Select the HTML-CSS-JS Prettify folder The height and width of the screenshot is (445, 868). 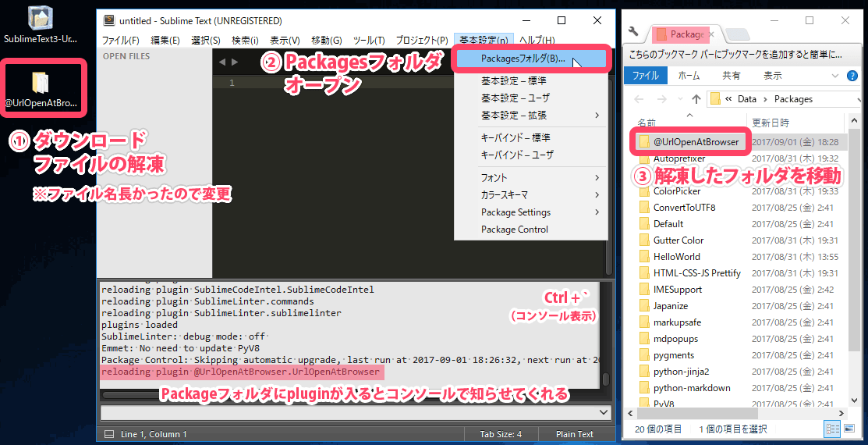697,273
